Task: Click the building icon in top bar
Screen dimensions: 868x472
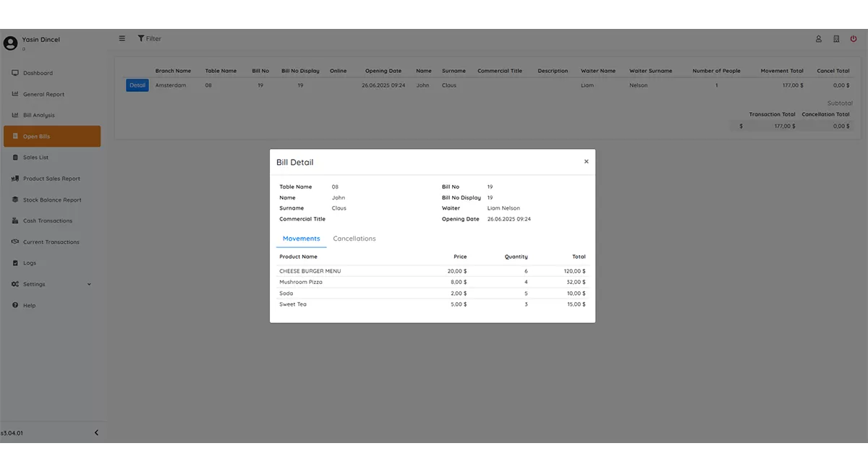Action: [x=836, y=39]
